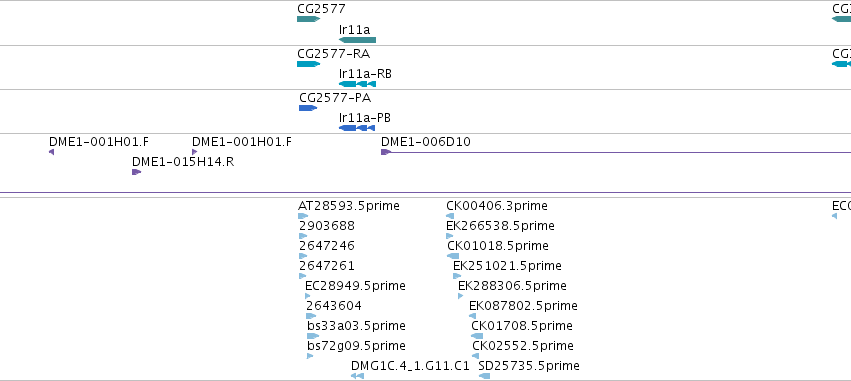This screenshot has height=381, width=851.
Task: Click the CK01018.5prime EST glyph
Action: tap(453, 256)
